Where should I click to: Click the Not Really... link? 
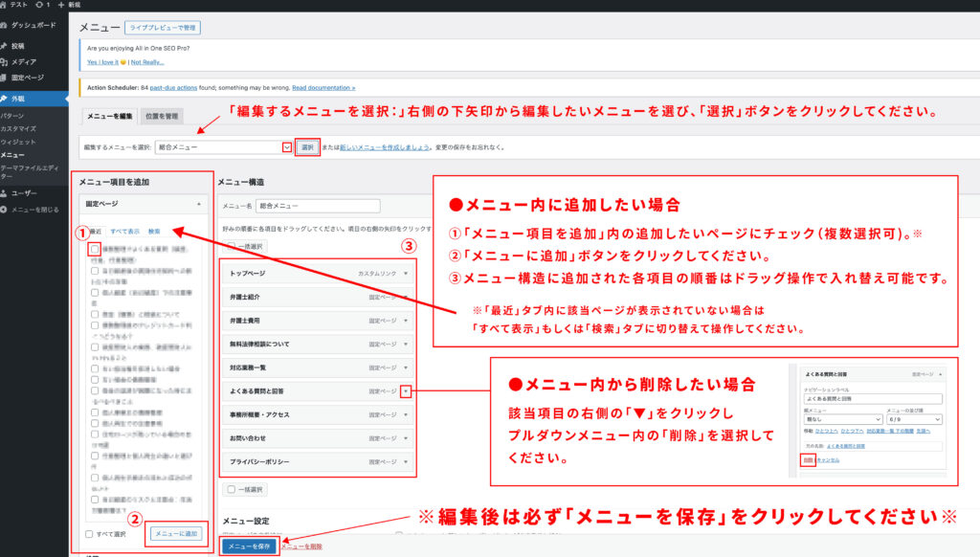pyautogui.click(x=147, y=62)
